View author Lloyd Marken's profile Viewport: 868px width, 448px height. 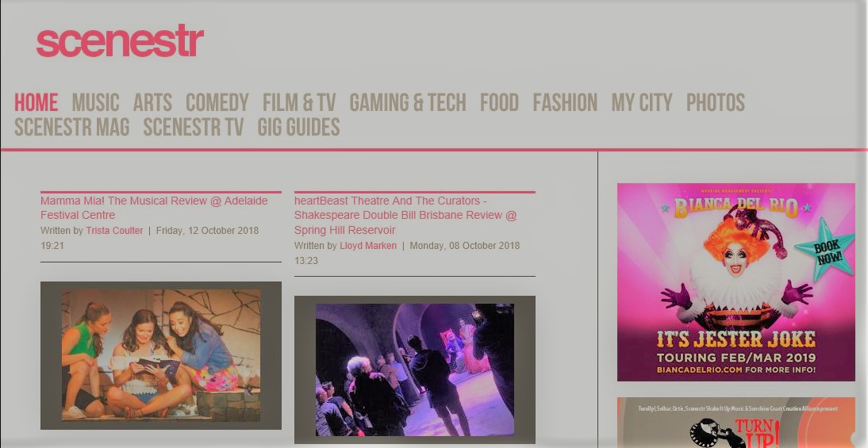368,246
